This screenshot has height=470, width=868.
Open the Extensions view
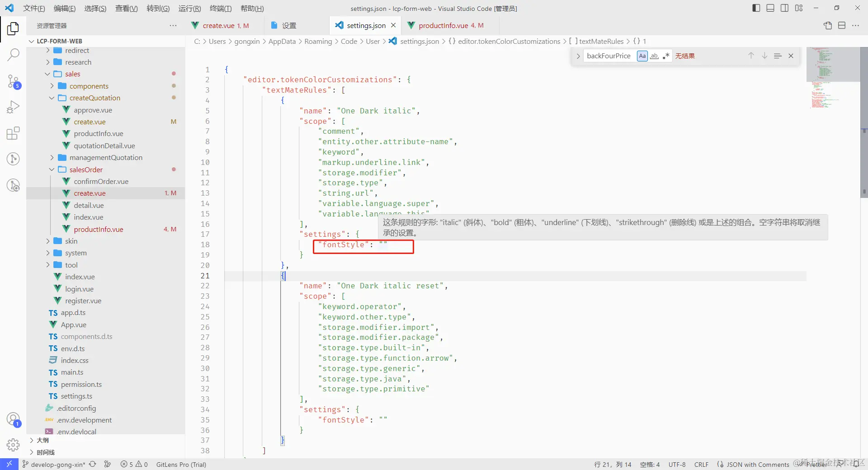pos(13,133)
